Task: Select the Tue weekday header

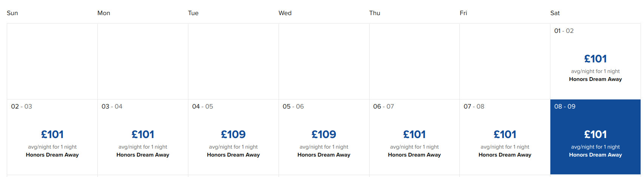Action: coord(193,13)
